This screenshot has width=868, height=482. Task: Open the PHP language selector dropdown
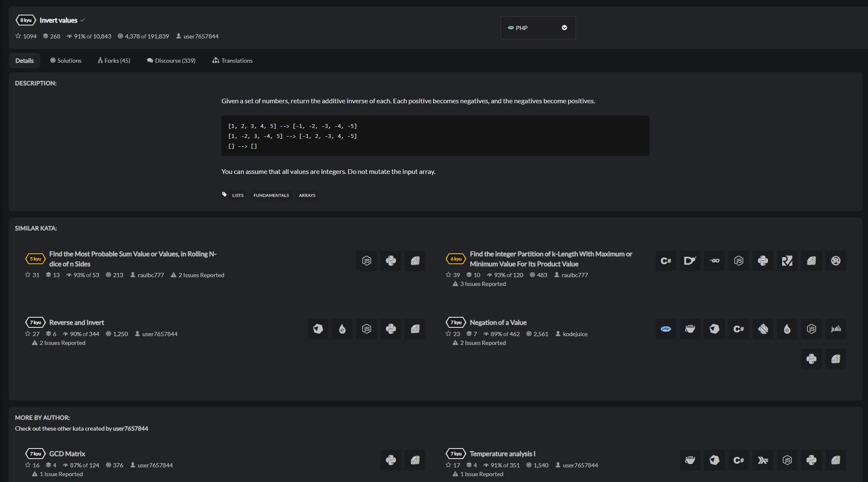click(538, 28)
